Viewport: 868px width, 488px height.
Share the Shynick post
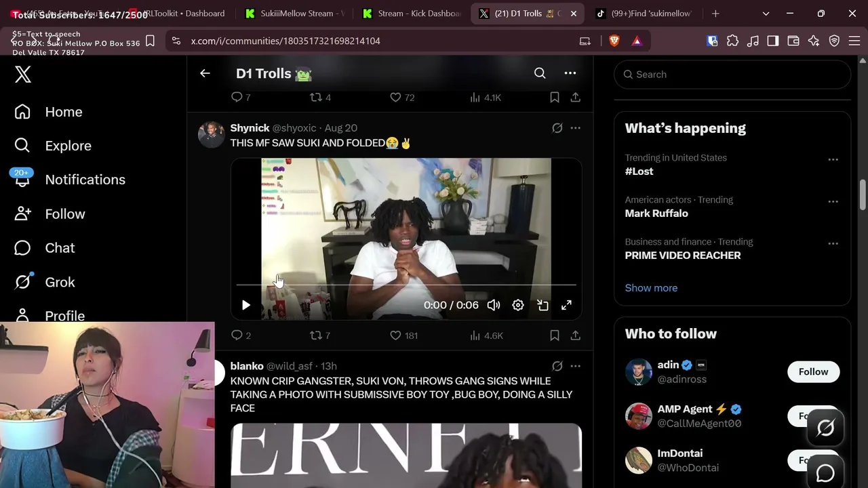pos(575,335)
